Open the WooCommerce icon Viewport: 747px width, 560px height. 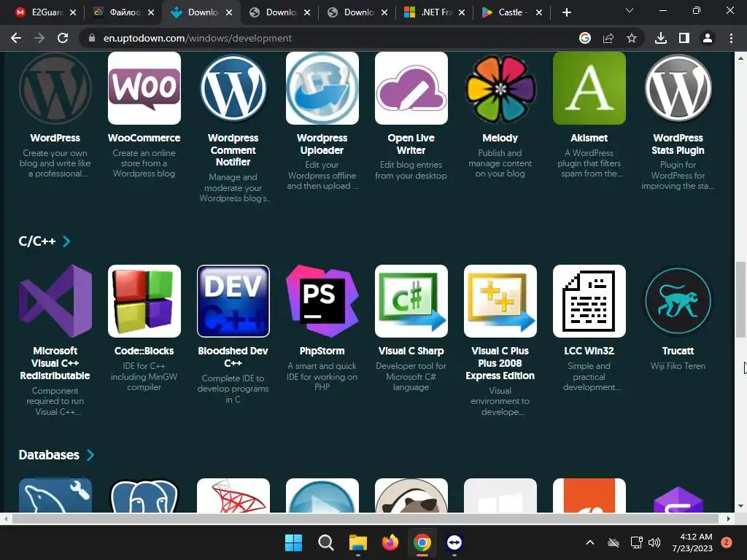tap(144, 88)
